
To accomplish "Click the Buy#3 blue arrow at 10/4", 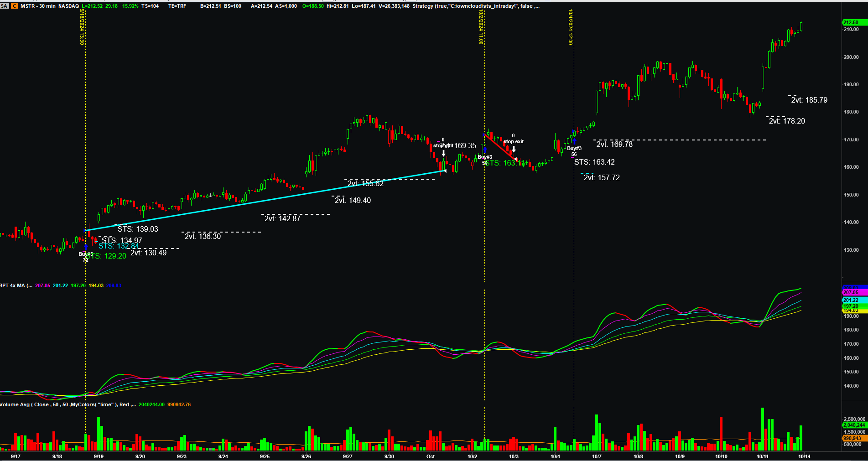I will (574, 142).
